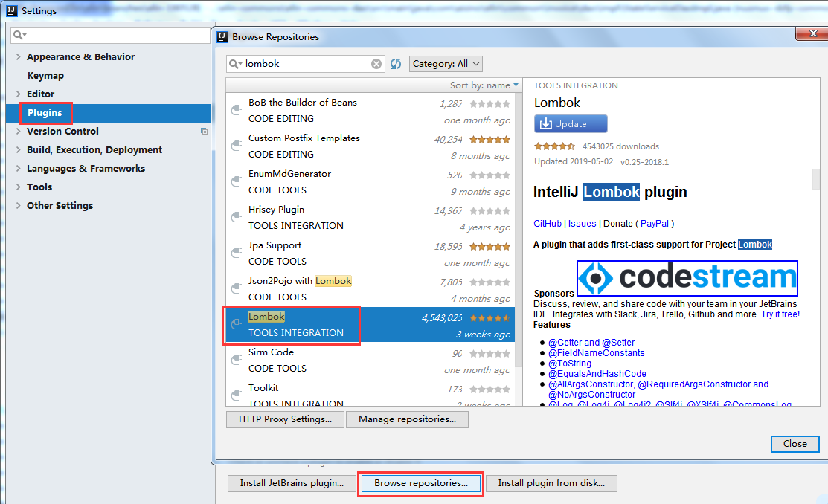Expand the Editor settings node
This screenshot has width=828, height=504.
[19, 94]
